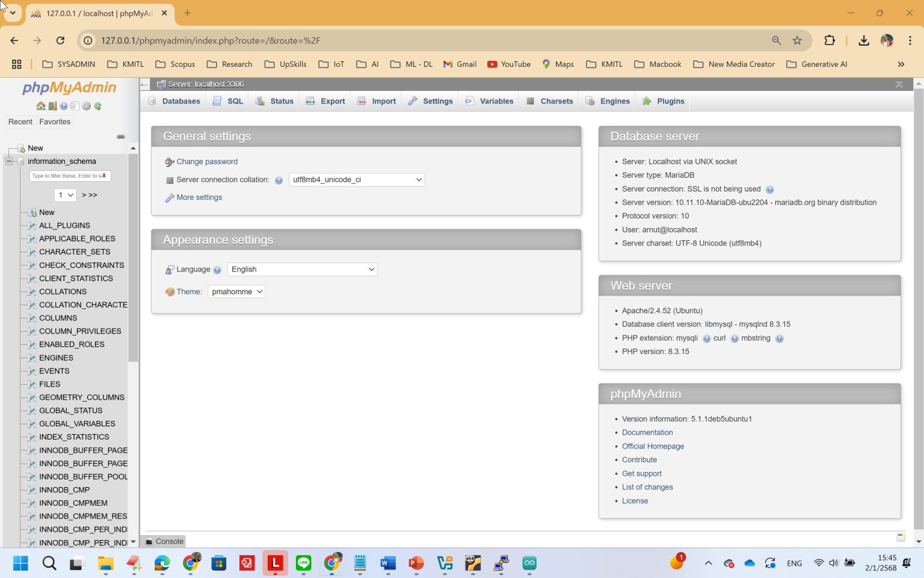Switch to the Recent databases tab
Viewport: 924px width, 578px height.
pyautogui.click(x=20, y=122)
